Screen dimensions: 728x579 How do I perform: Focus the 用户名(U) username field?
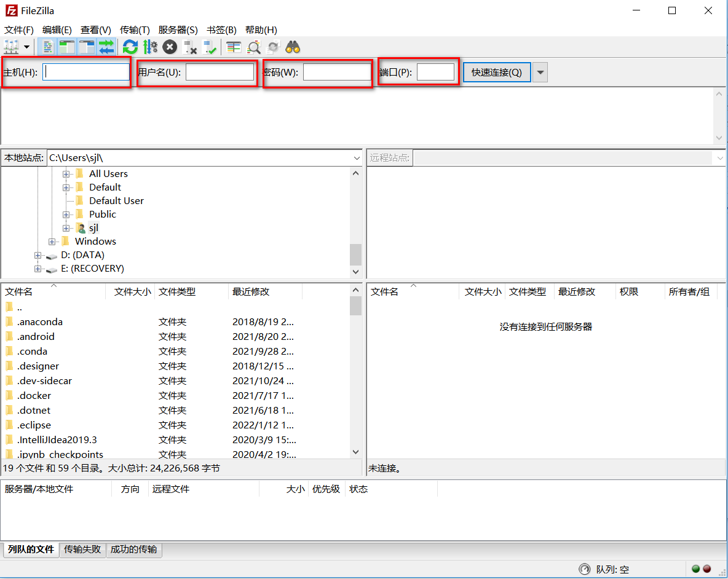point(220,72)
